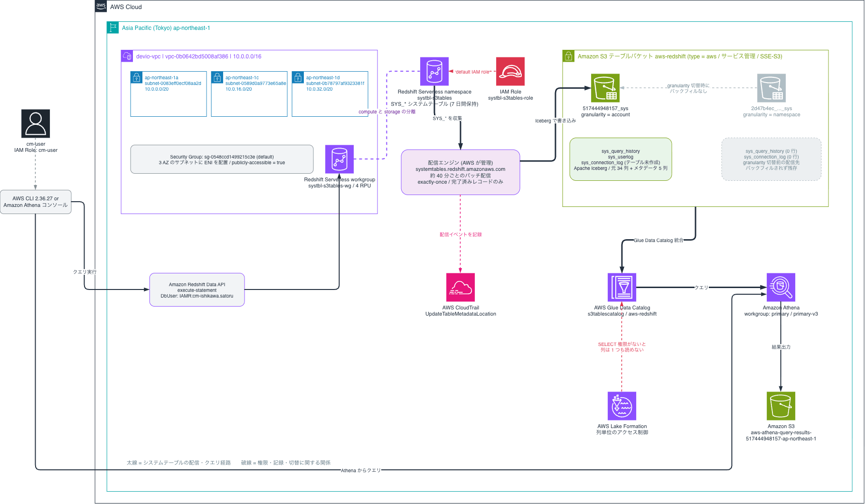Click 'granularity = account' label
This screenshot has width=865, height=504.
(605, 114)
